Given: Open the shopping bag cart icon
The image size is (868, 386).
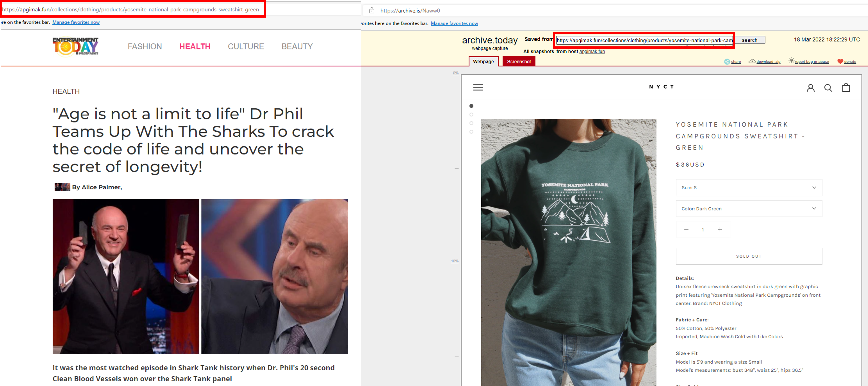Looking at the screenshot, I should (846, 87).
